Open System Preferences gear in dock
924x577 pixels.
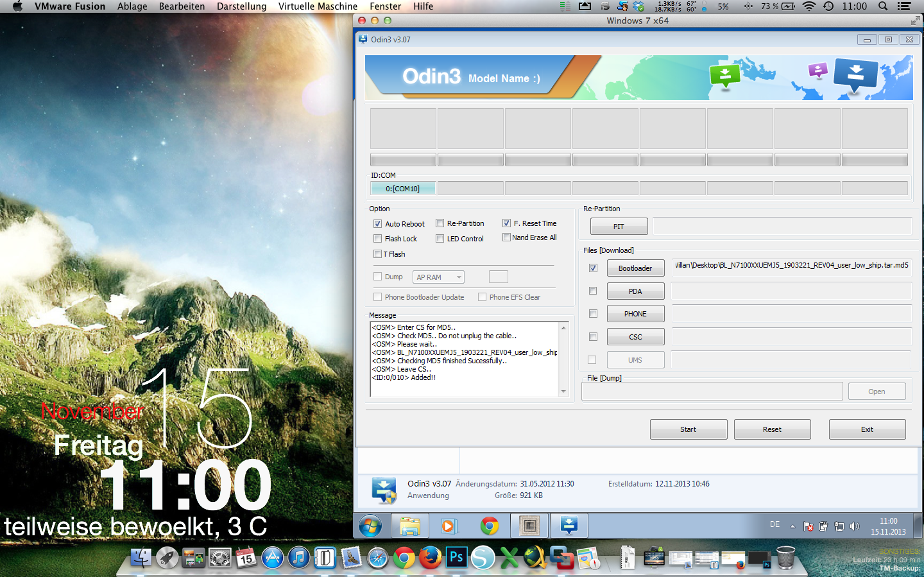(220, 558)
